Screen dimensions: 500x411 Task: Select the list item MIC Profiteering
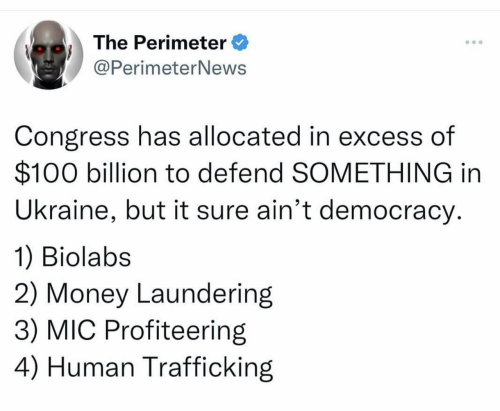coord(130,331)
